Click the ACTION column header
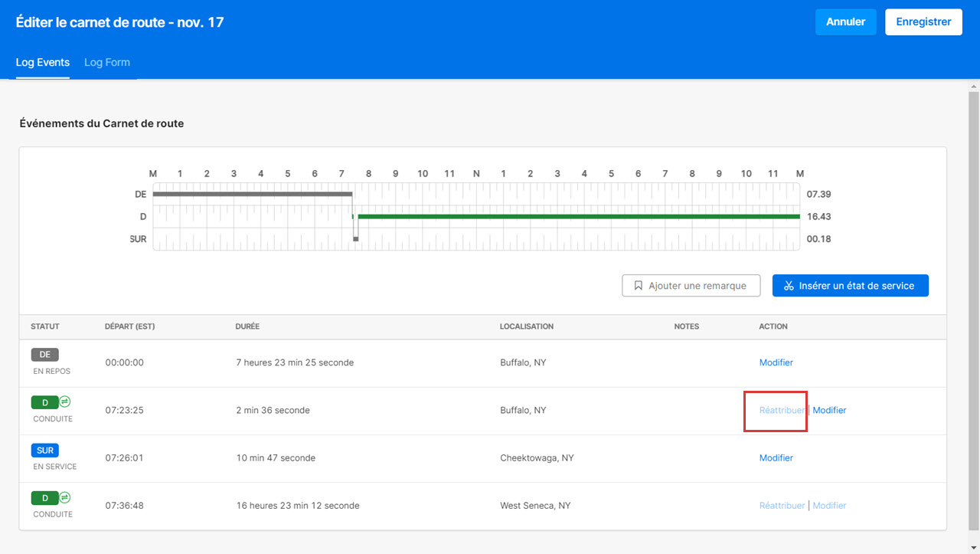980x554 pixels. (773, 326)
